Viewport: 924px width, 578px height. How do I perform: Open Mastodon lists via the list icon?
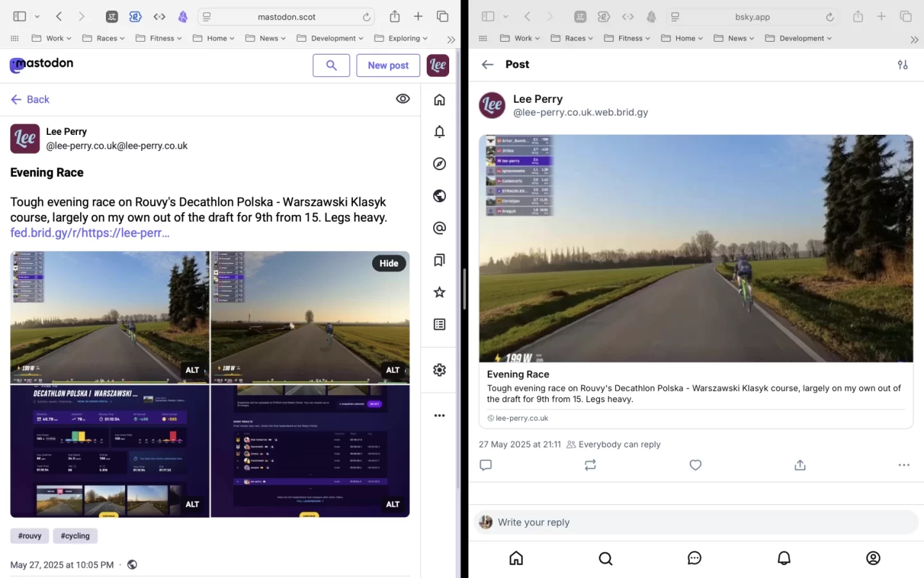pyautogui.click(x=439, y=324)
